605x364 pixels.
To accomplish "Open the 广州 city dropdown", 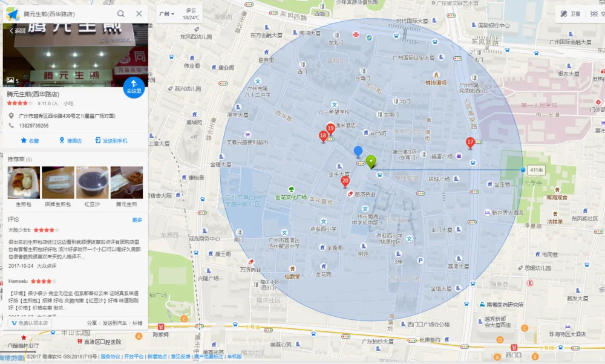I will point(167,14).
